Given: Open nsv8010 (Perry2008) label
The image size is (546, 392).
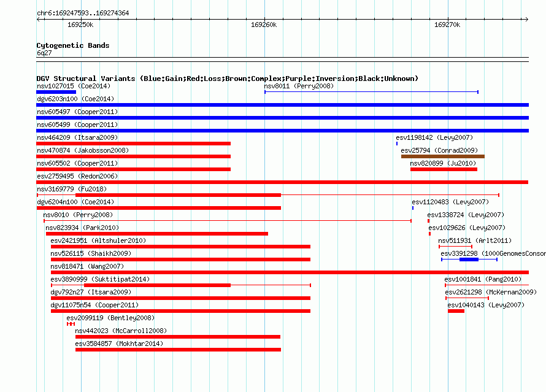Looking at the screenshot, I should tap(78, 215).
